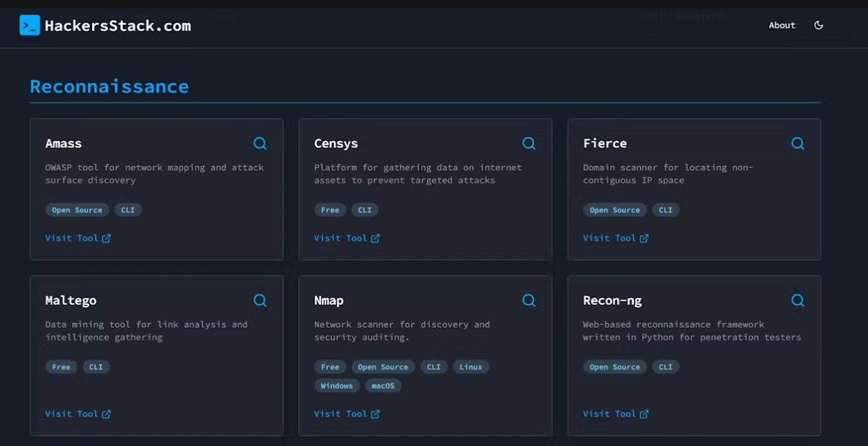Image resolution: width=868 pixels, height=446 pixels.
Task: Click the Recon-ng card title
Action: point(613,300)
